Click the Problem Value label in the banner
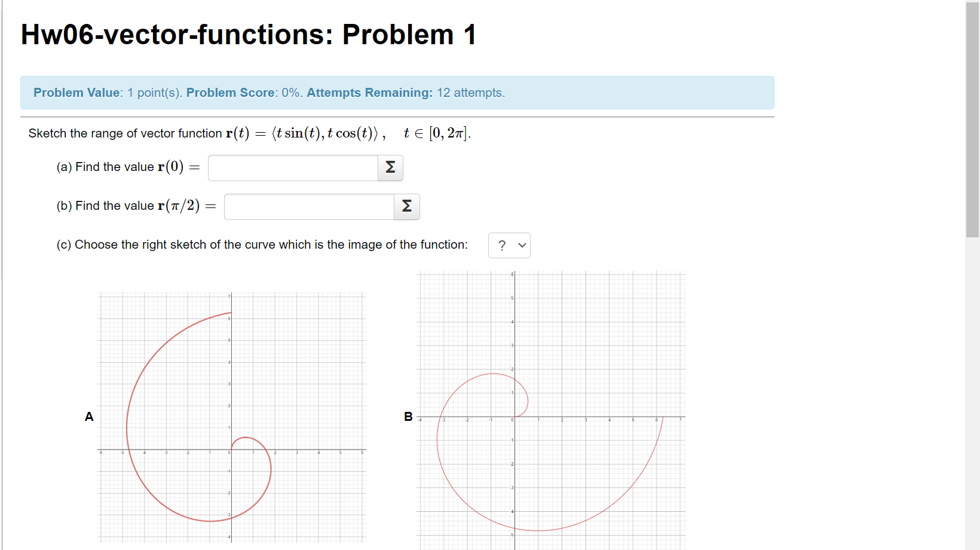 pos(77,93)
